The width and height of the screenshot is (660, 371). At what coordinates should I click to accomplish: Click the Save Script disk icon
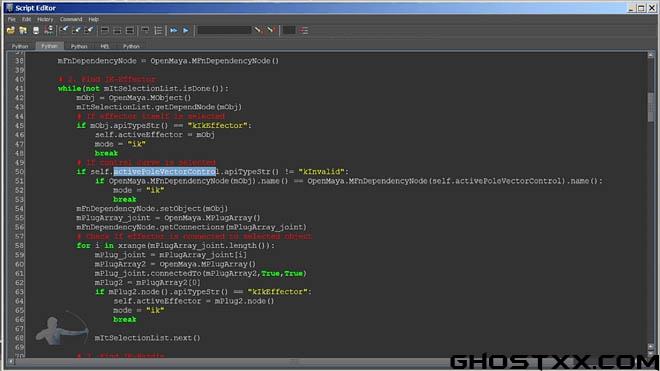point(36,30)
